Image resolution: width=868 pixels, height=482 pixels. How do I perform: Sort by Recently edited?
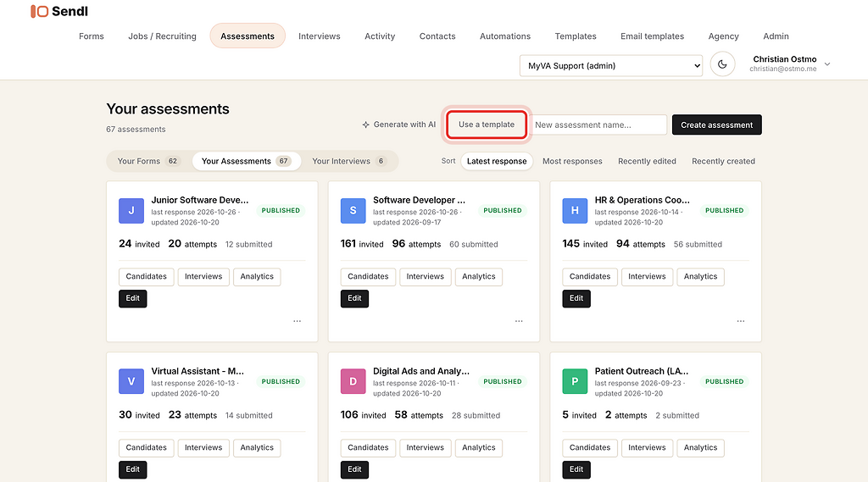click(x=647, y=161)
